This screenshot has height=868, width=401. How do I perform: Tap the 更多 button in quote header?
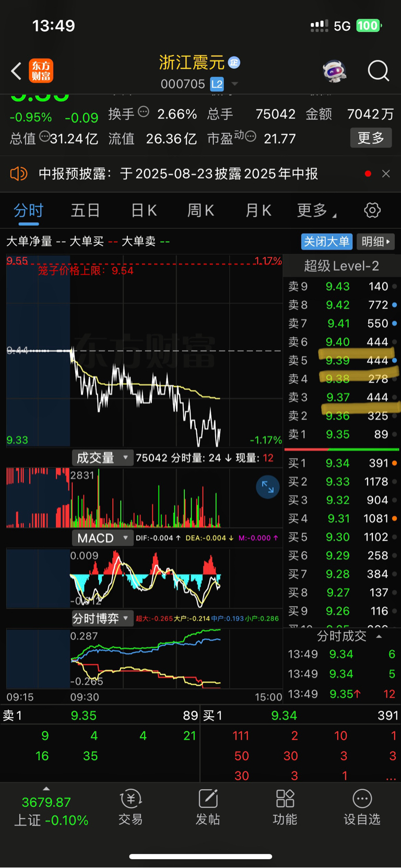[x=371, y=138]
